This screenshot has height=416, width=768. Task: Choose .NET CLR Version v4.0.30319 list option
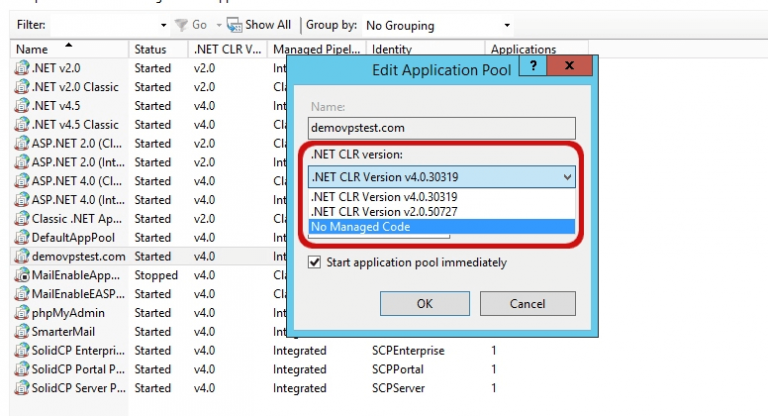pos(441,197)
